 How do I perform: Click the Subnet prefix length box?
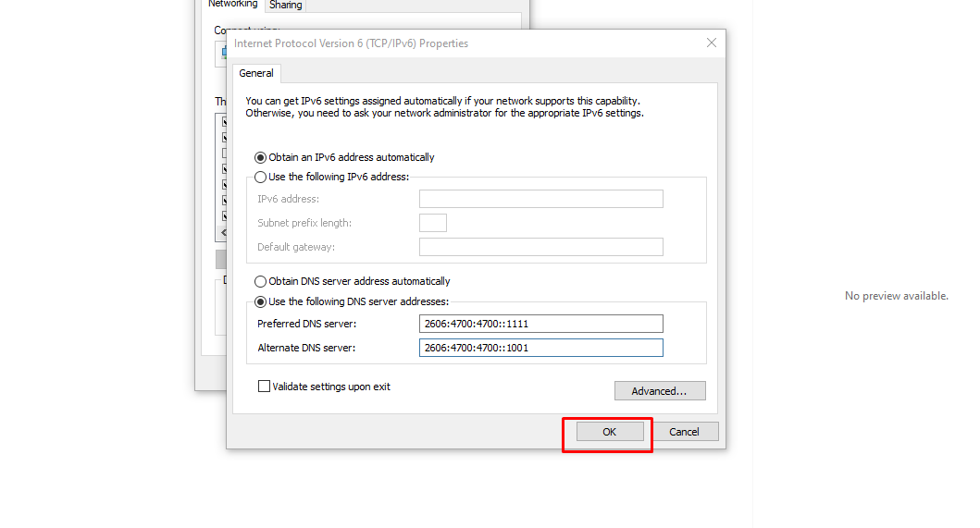pyautogui.click(x=432, y=223)
